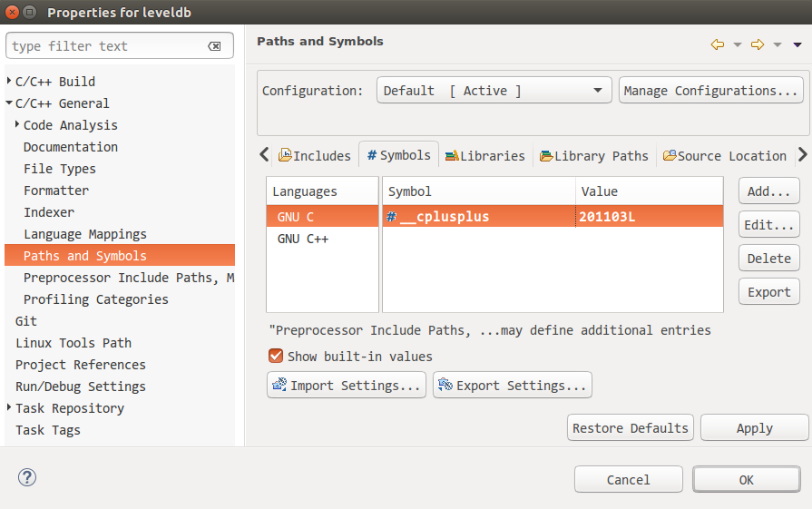The image size is (812, 509).
Task: Click the Apply button
Action: coord(755,427)
